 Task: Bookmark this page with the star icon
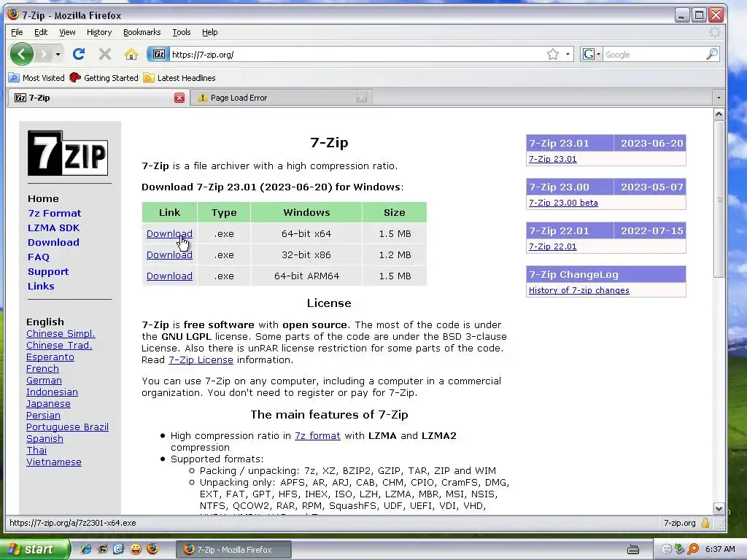(553, 54)
